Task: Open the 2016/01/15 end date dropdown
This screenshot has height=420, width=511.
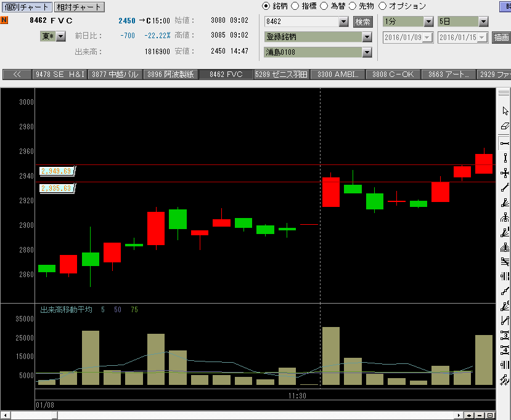Action: tap(483, 38)
